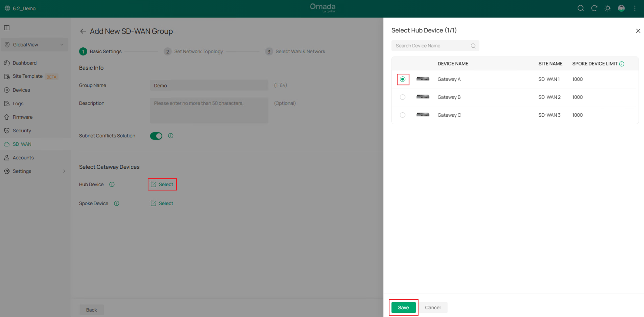Click the refresh icon in the header
The height and width of the screenshot is (317, 644).
click(x=594, y=8)
